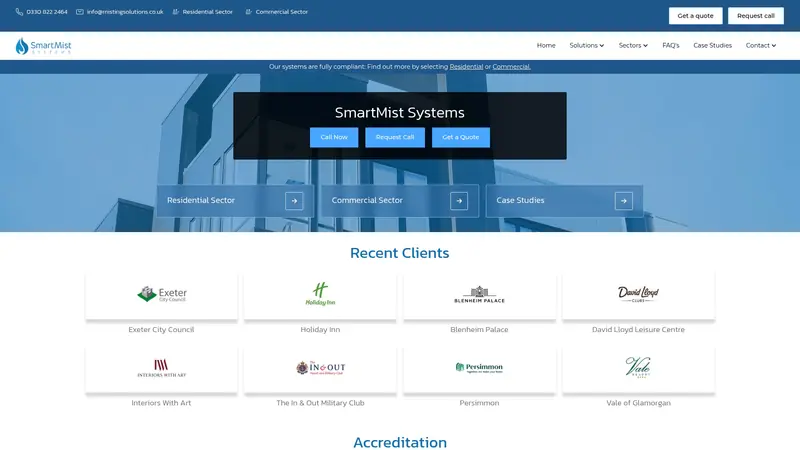800x450 pixels.
Task: Click the Blenheim Palace caption
Action: point(479,330)
